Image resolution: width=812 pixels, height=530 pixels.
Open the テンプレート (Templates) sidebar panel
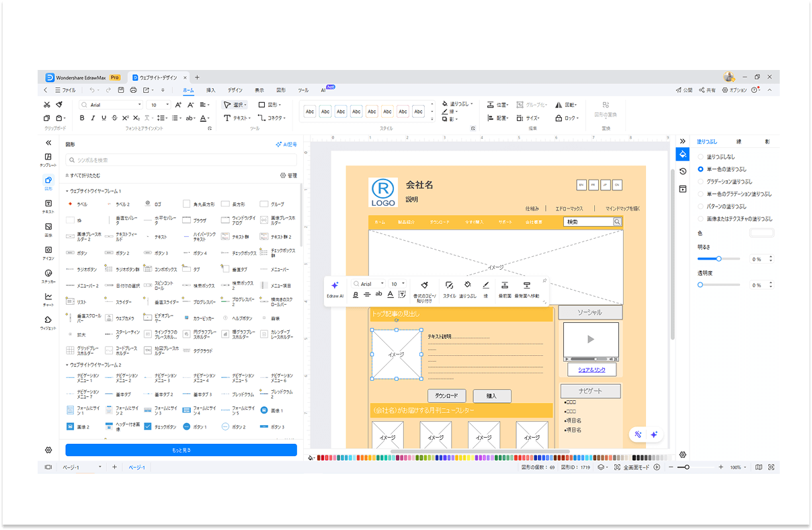coord(48,159)
